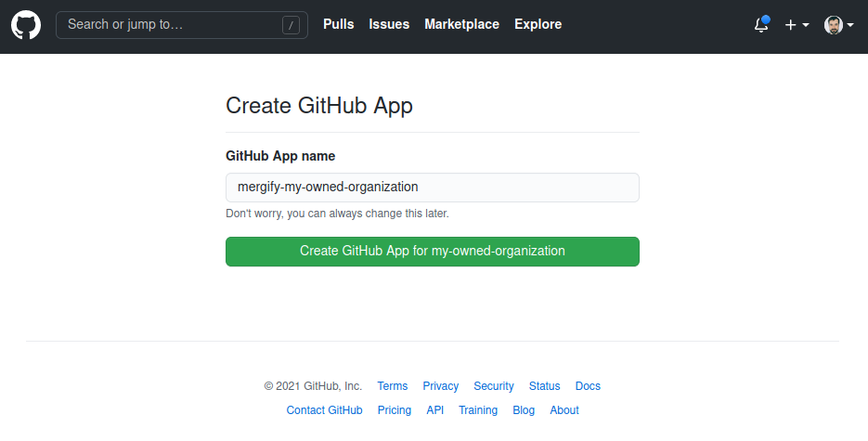The image size is (868, 441).
Task: Click the GitHub App name label
Action: [280, 156]
